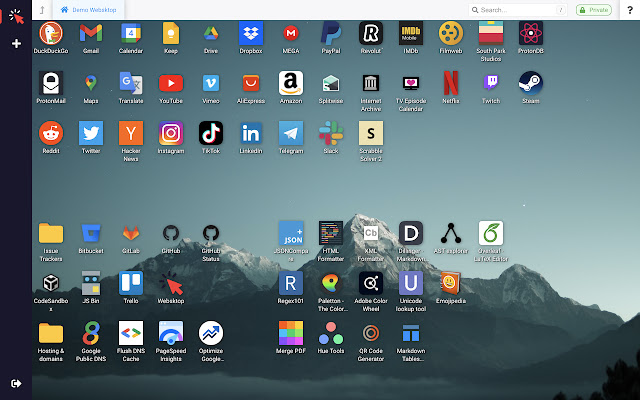This screenshot has height=400, width=640.
Task: Open the Telegram icon
Action: pos(291,133)
